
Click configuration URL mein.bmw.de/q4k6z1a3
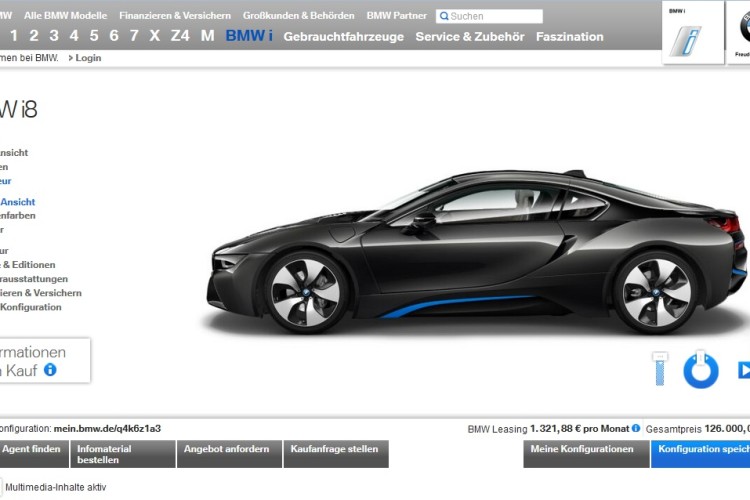107,429
